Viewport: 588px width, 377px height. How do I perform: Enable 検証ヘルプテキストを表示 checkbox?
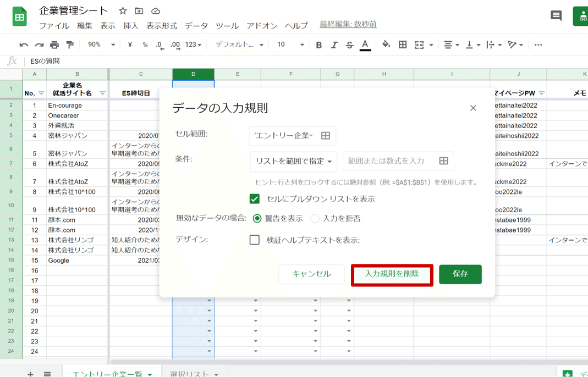(x=255, y=240)
